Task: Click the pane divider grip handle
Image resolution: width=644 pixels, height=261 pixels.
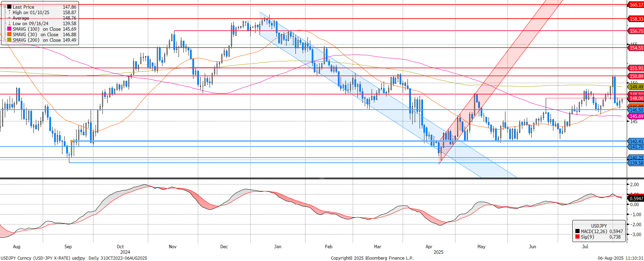Action: pos(322,179)
